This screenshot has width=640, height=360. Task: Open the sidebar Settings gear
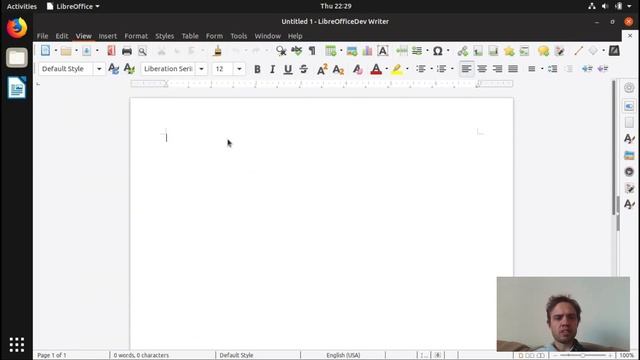[x=629, y=87]
